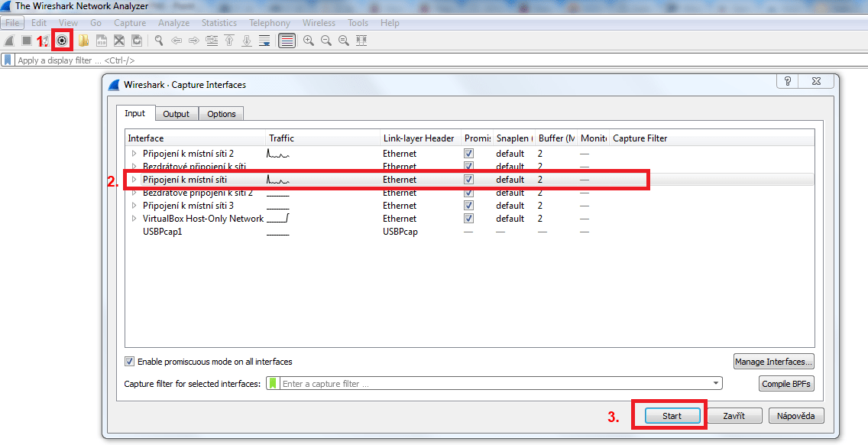868x445 pixels.
Task: Toggle packet colorize rules icon
Action: point(287,41)
